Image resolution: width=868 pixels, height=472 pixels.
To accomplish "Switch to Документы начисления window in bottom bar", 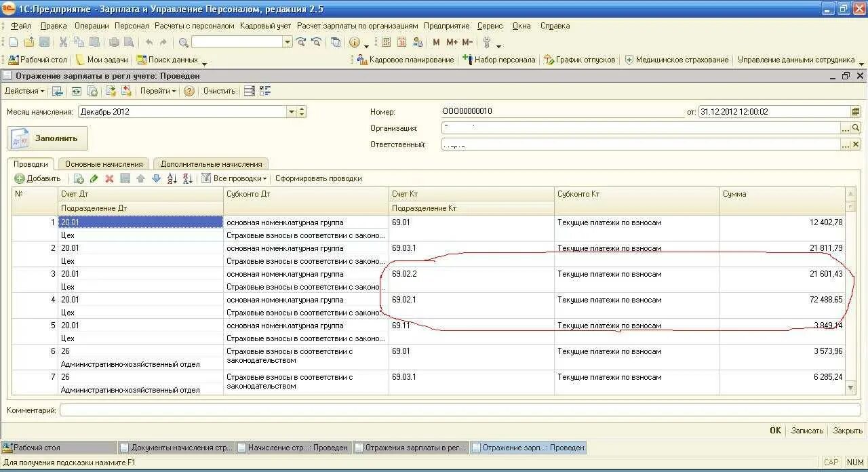I will [x=176, y=448].
